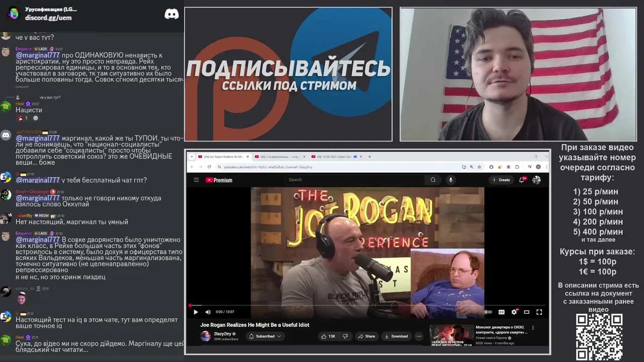Share the Joe Rogan video
Viewport: 644px width, 362px height.
tap(366, 336)
